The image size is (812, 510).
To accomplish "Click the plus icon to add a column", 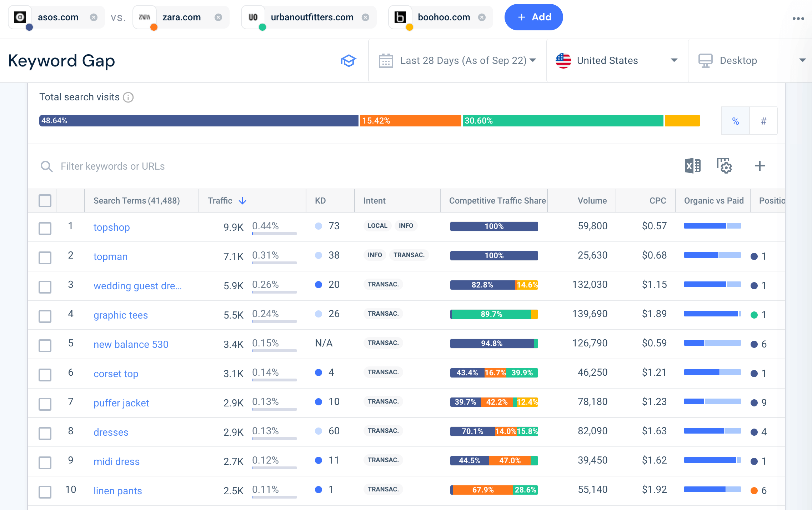I will tap(760, 166).
